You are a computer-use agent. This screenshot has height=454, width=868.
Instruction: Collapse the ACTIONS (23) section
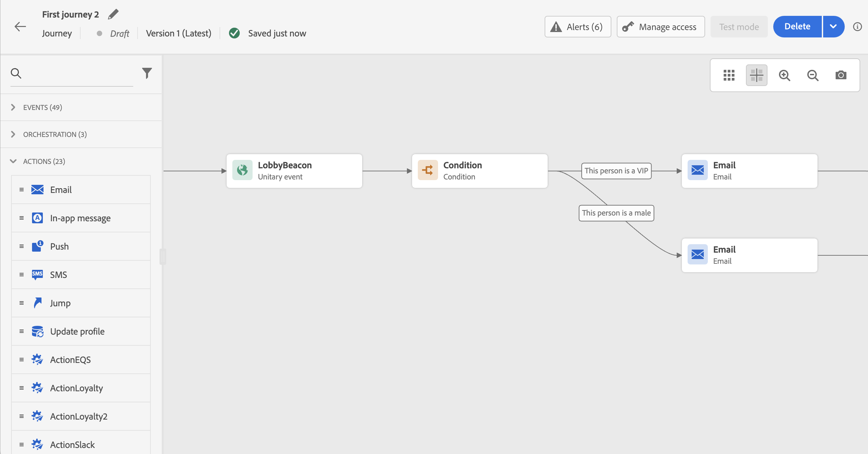pyautogui.click(x=44, y=161)
